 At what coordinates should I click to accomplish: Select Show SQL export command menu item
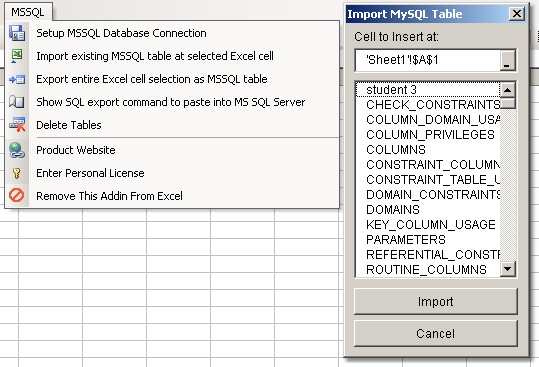pyautogui.click(x=170, y=102)
